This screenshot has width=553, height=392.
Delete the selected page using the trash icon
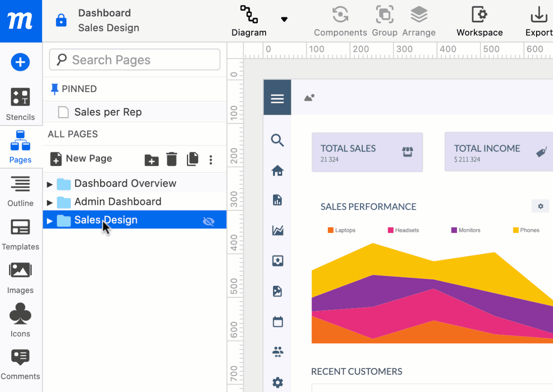point(171,159)
